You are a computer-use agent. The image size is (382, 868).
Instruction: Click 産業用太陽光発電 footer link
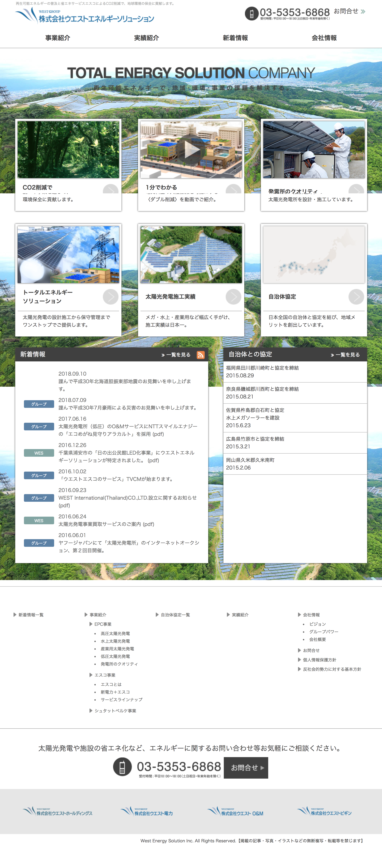coord(117,649)
